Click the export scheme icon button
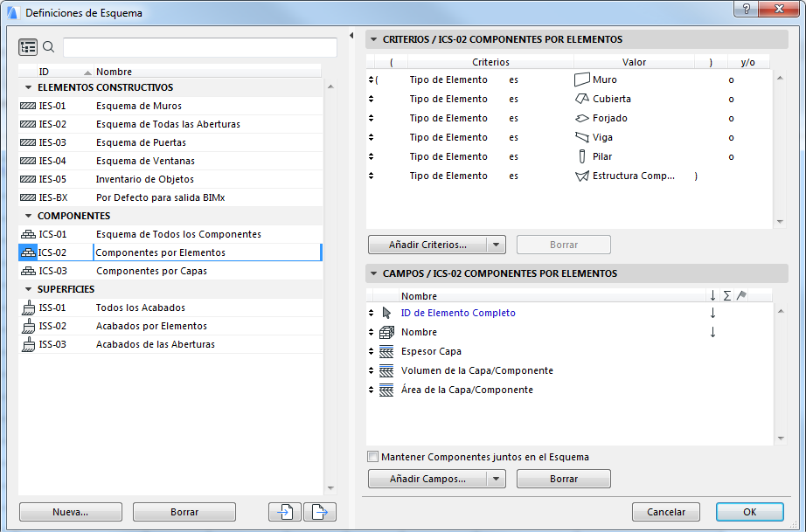Screen dimensions: 806x532 (320, 513)
